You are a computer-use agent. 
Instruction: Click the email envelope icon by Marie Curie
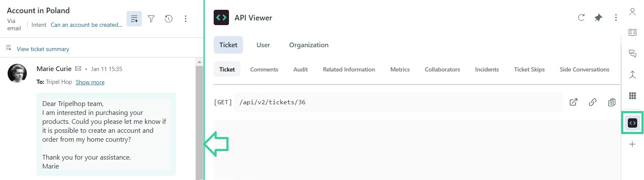point(78,69)
